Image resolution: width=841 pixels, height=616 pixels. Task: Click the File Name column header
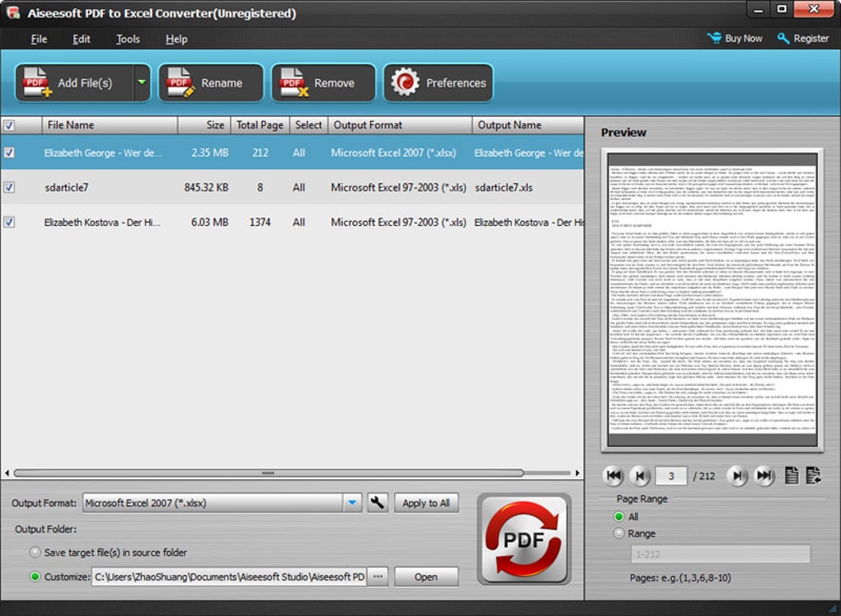point(110,125)
